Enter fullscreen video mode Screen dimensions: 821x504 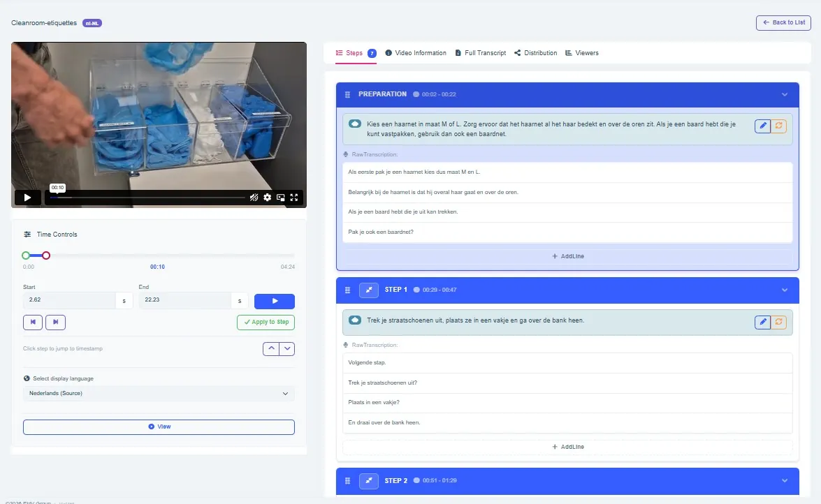point(294,198)
